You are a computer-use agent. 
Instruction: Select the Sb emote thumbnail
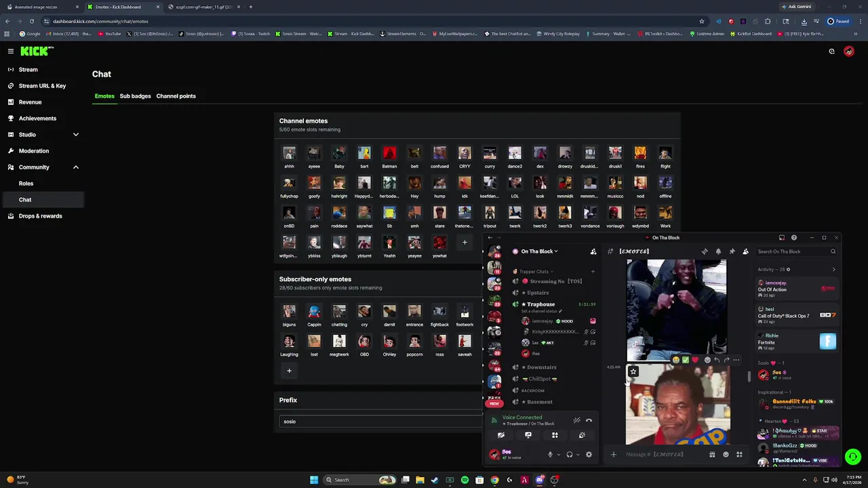point(389,214)
